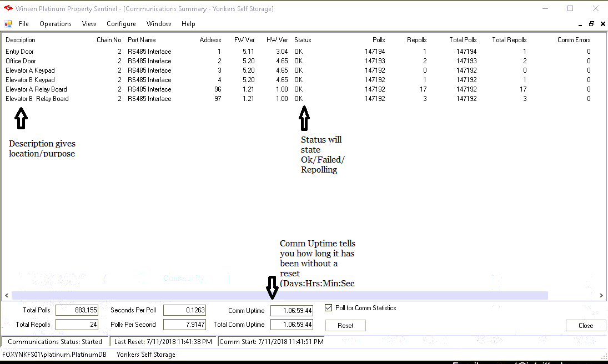Click the Polls Per Second field
Screen dimensions: 608x364
184,325
